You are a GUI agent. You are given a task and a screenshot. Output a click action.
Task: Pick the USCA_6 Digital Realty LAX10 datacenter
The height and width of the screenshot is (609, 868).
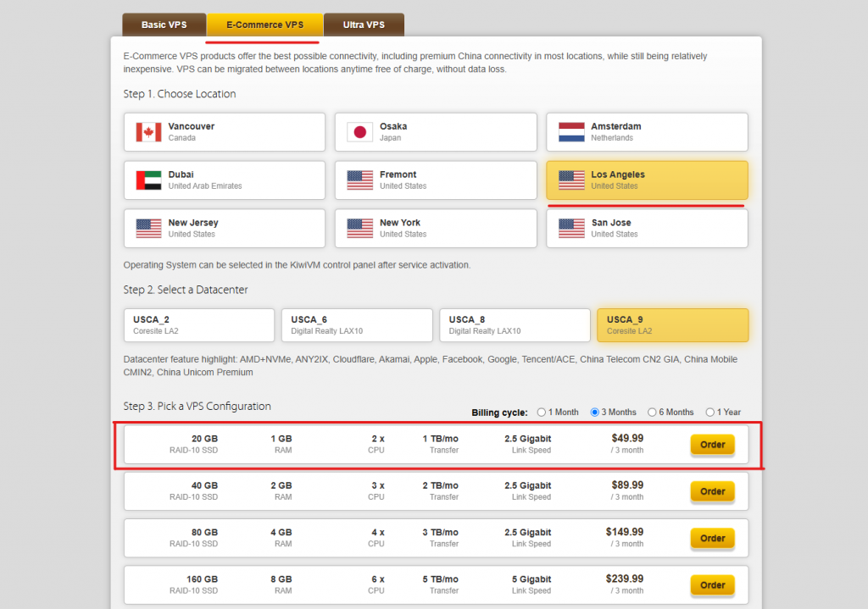coord(356,325)
